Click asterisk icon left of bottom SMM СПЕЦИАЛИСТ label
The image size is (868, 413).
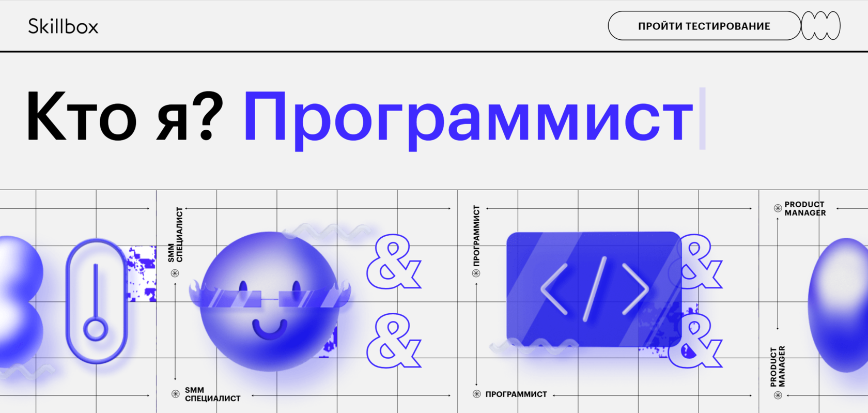click(x=176, y=394)
